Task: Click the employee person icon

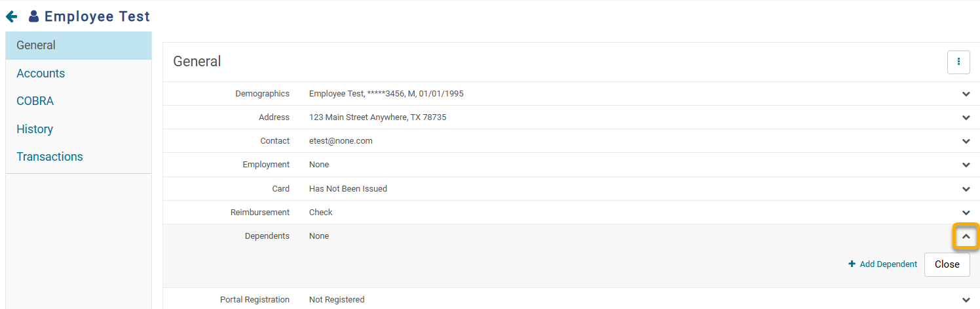Action: click(x=34, y=16)
